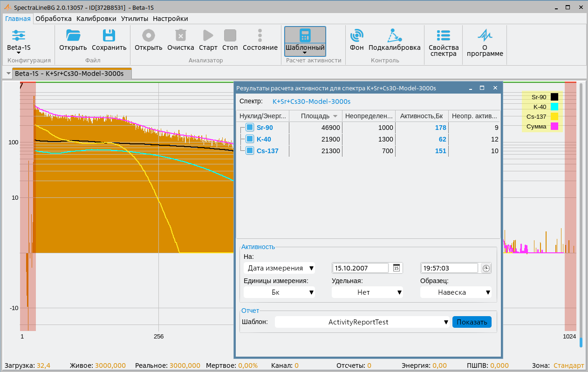The image size is (588, 372).
Task: Open the Recalibration icon
Action: tap(394, 36)
